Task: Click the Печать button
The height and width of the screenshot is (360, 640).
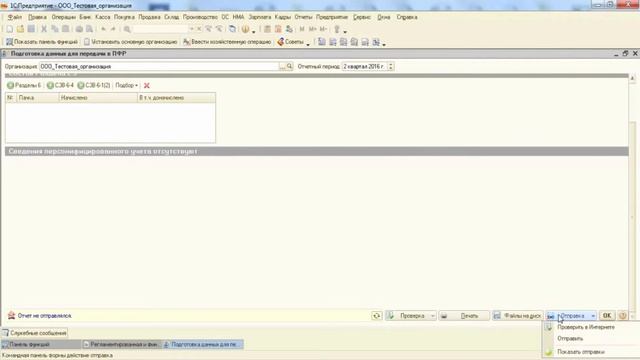Action: coord(464,316)
